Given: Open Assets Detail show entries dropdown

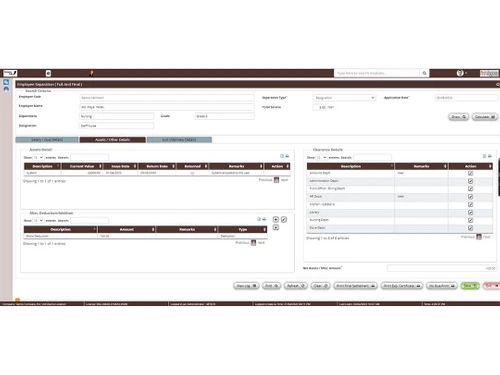Looking at the screenshot, I should click(38, 157).
